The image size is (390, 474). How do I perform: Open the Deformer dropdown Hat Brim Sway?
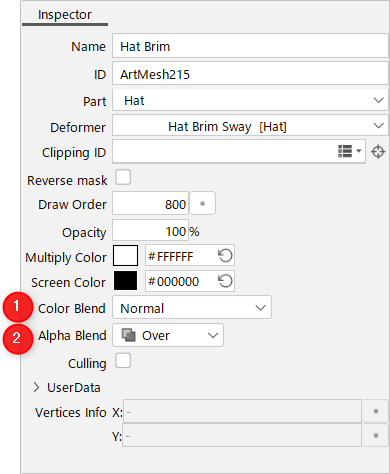point(250,126)
